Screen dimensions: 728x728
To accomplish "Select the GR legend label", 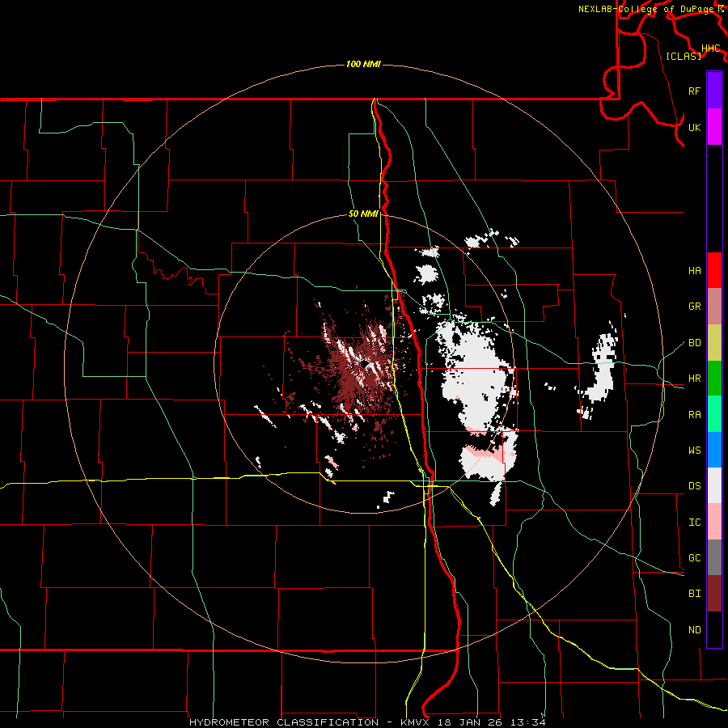I will pyautogui.click(x=694, y=307).
